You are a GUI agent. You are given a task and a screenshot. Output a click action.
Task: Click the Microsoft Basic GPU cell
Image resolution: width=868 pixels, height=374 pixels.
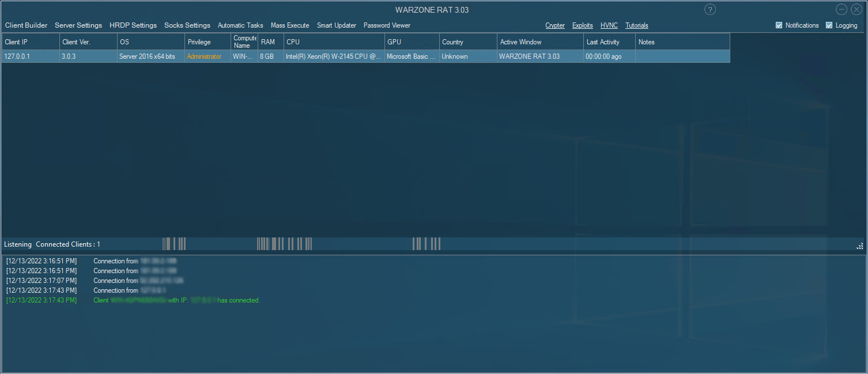[412, 56]
